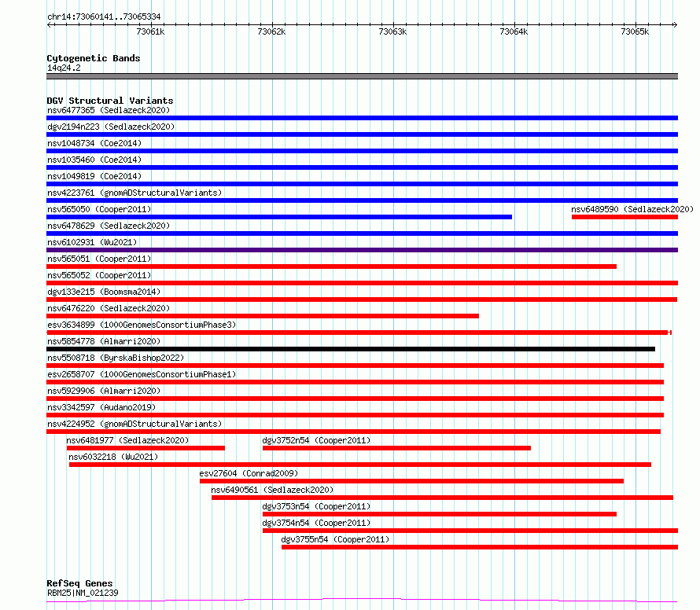
Task: Open nsv4224952 (gnomADStructuralVariants) label
Action: point(134,424)
